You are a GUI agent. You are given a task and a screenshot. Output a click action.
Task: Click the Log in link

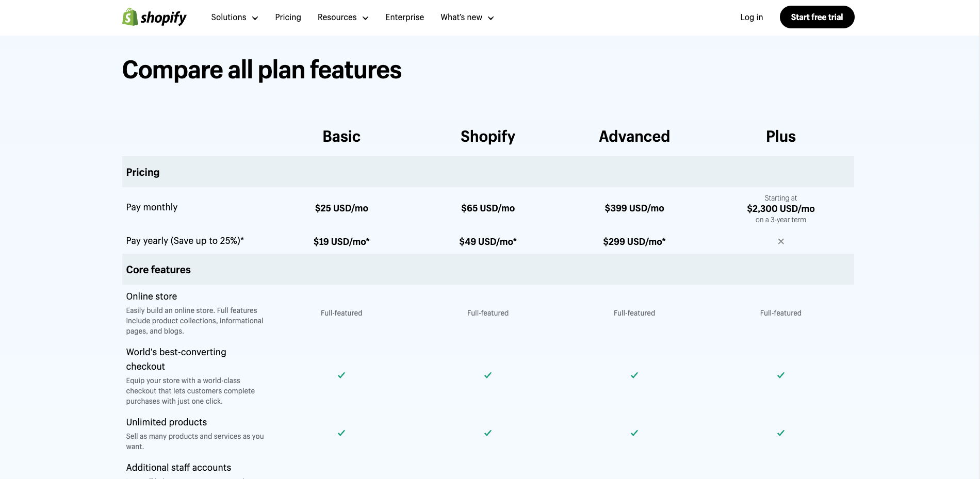click(752, 18)
